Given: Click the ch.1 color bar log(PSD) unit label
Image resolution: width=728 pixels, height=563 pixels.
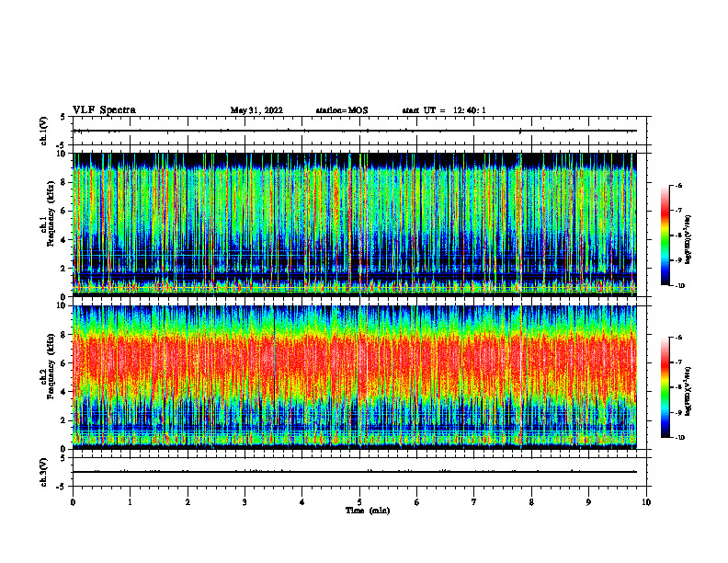Looking at the screenshot, I should tap(688, 240).
